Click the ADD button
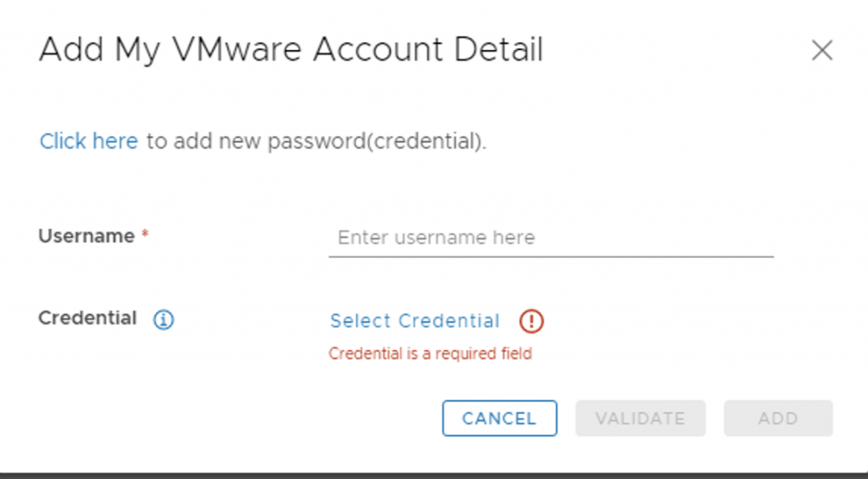 coord(777,418)
